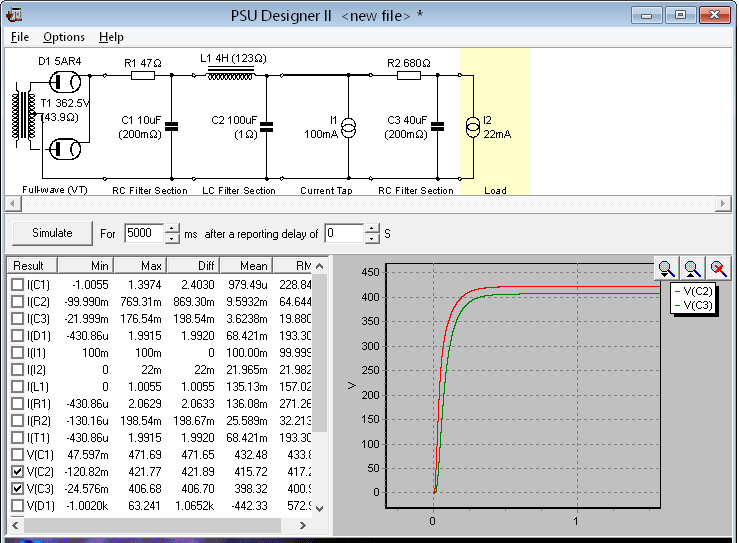This screenshot has height=543, width=739.
Task: Select the R2 680Ω resistor symbol
Action: (409, 75)
